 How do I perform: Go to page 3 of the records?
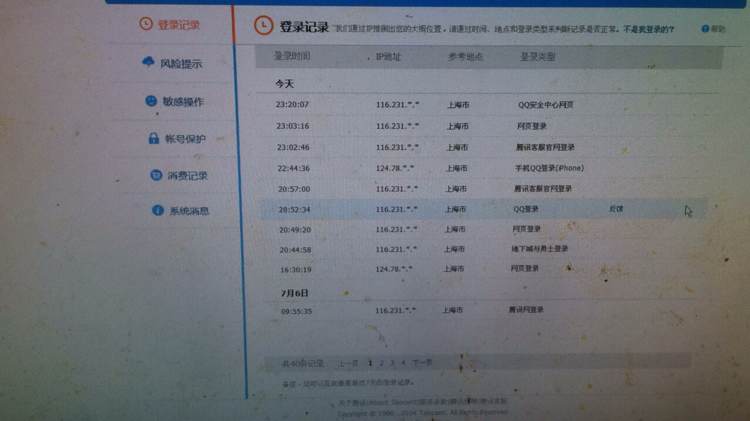(x=392, y=363)
